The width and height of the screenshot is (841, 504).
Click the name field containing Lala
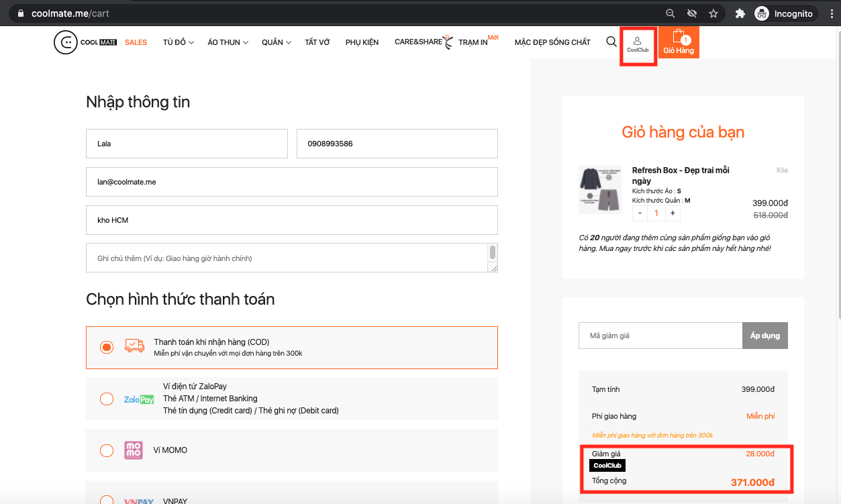click(187, 144)
